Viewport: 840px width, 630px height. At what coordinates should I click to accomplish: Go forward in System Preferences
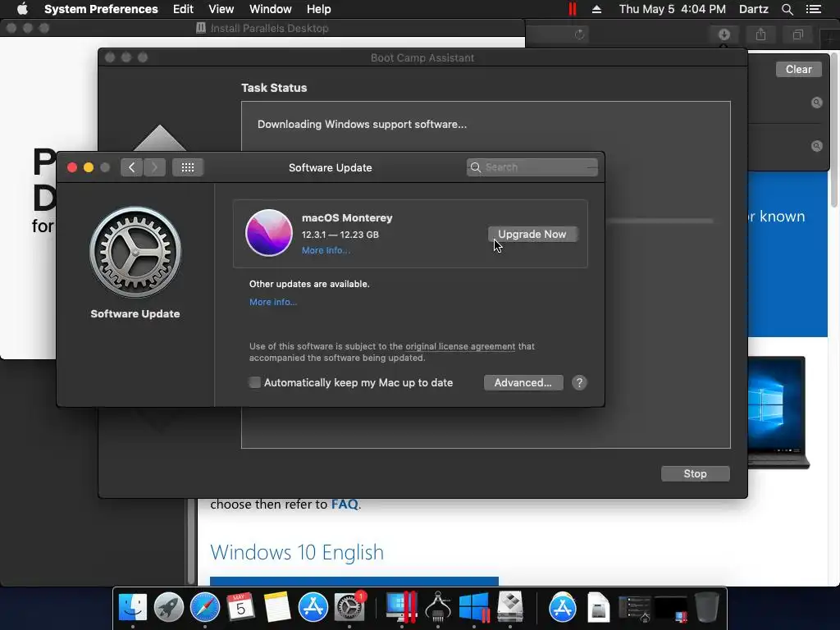(x=155, y=167)
